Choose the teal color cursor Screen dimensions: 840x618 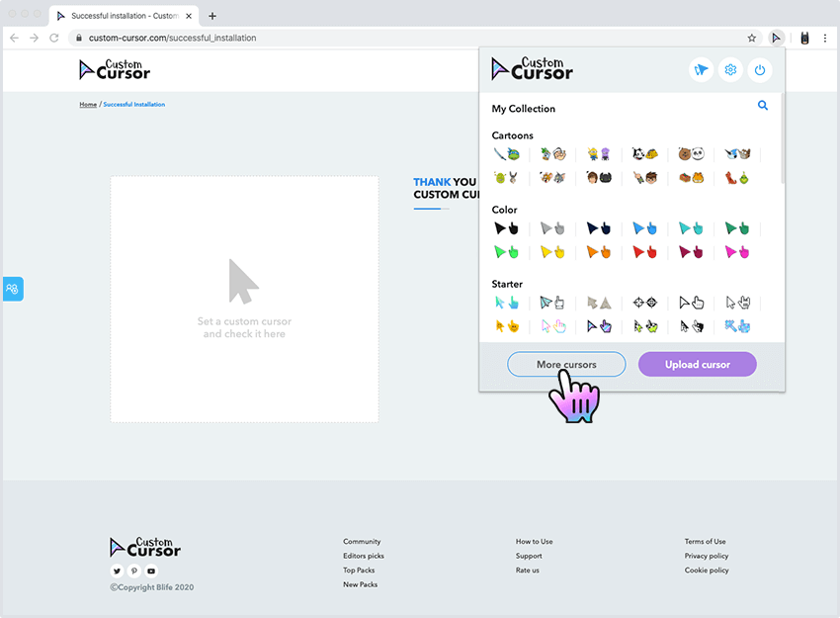tap(691, 228)
